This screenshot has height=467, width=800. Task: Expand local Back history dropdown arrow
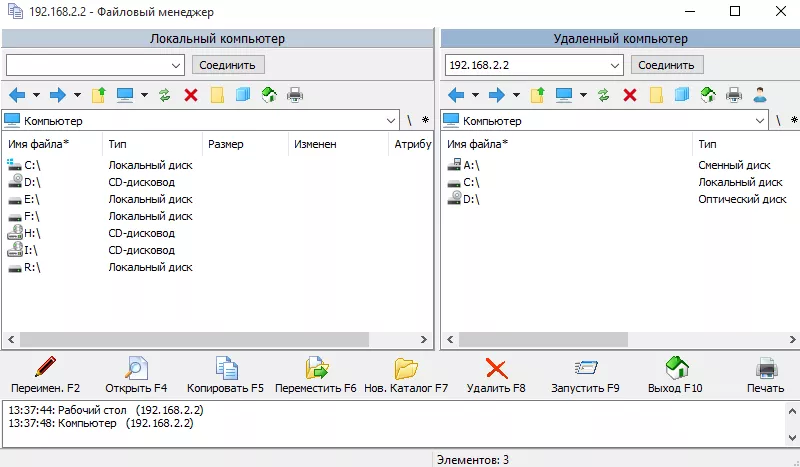pyautogui.click(x=36, y=95)
